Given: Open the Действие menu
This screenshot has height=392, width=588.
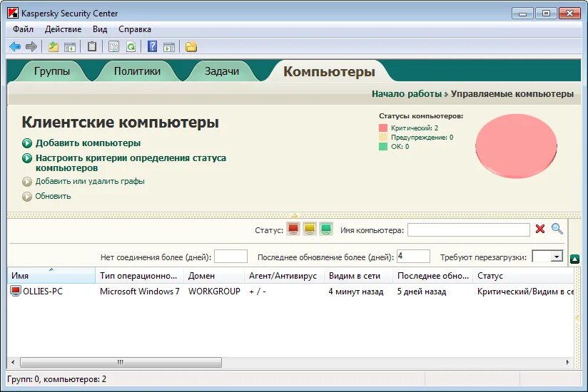Looking at the screenshot, I should 63,29.
